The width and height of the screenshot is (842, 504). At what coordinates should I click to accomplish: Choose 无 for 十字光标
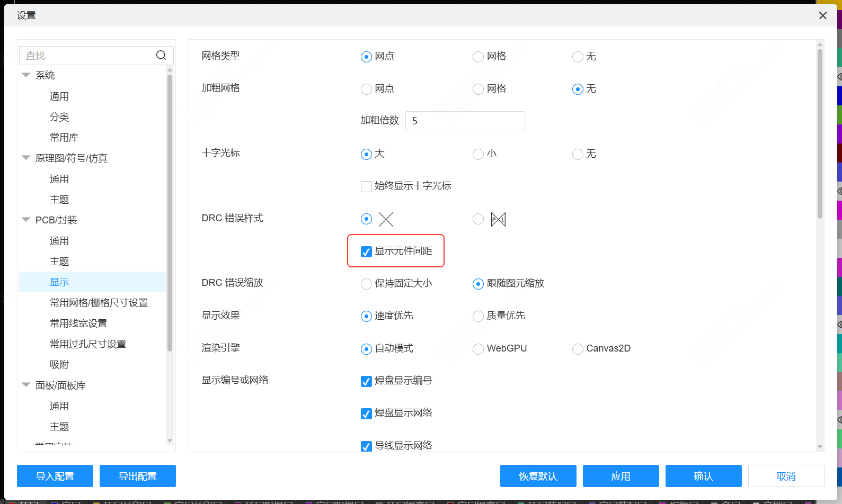578,154
